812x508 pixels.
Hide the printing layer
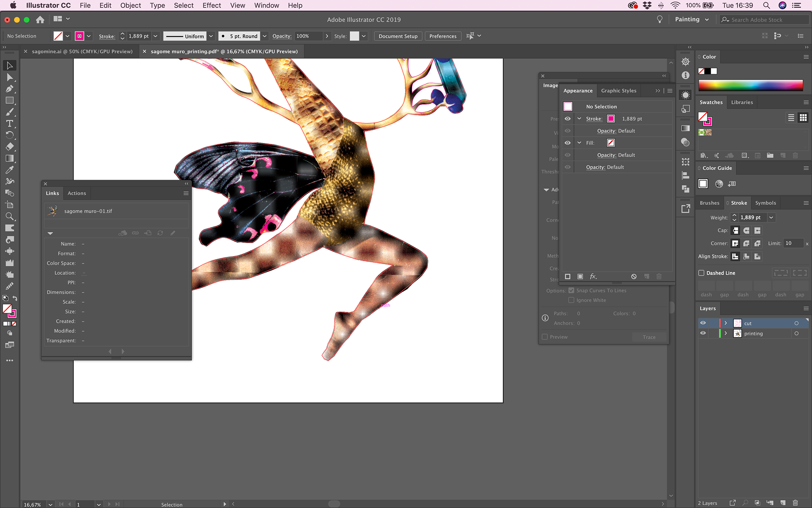pyautogui.click(x=703, y=333)
